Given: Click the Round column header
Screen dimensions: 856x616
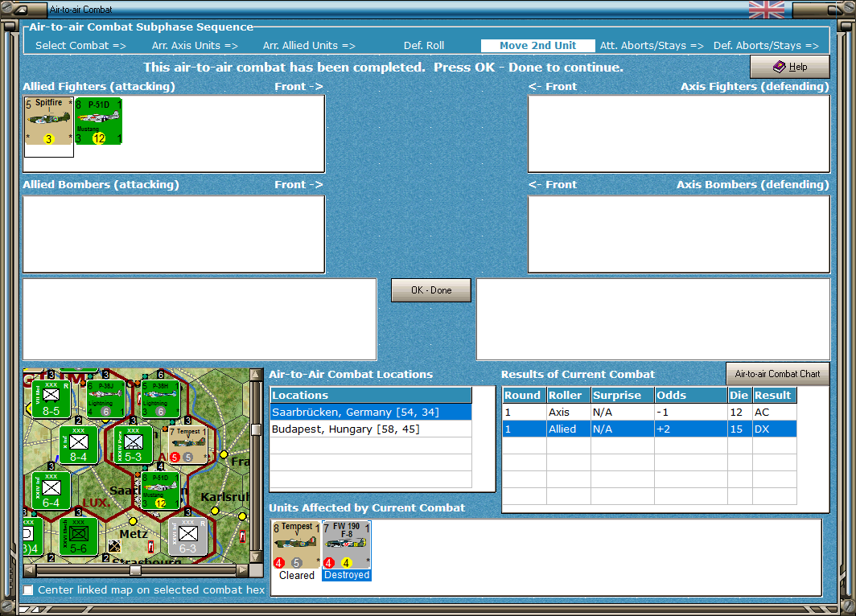Looking at the screenshot, I should [x=524, y=395].
